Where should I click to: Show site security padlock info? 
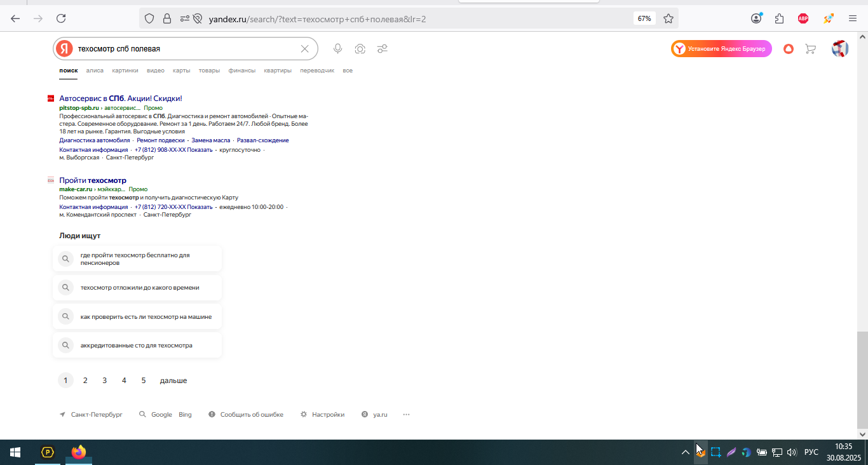(166, 18)
